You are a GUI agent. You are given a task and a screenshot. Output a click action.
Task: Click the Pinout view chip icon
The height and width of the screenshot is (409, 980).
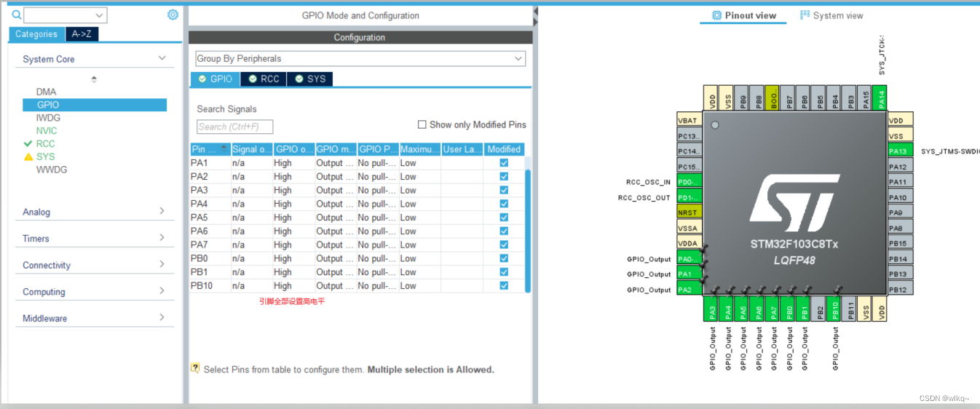716,15
